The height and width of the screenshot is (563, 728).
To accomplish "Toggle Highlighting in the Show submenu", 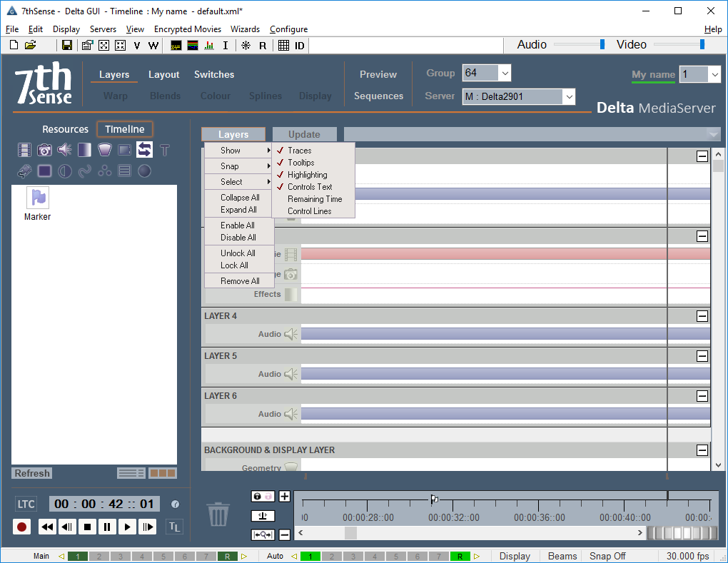I will coord(314,175).
